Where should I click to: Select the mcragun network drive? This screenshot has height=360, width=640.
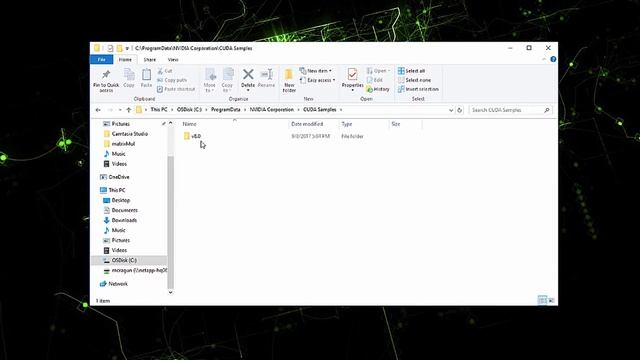tap(135, 270)
